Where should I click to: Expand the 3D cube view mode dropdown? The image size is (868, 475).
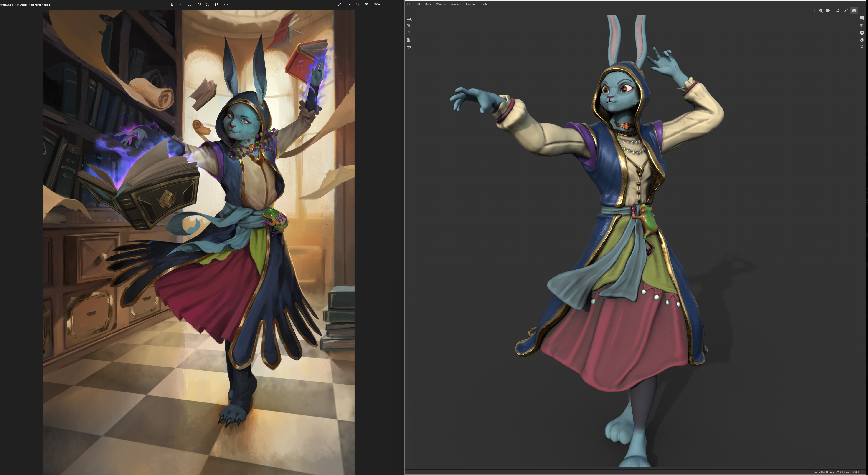point(821,10)
